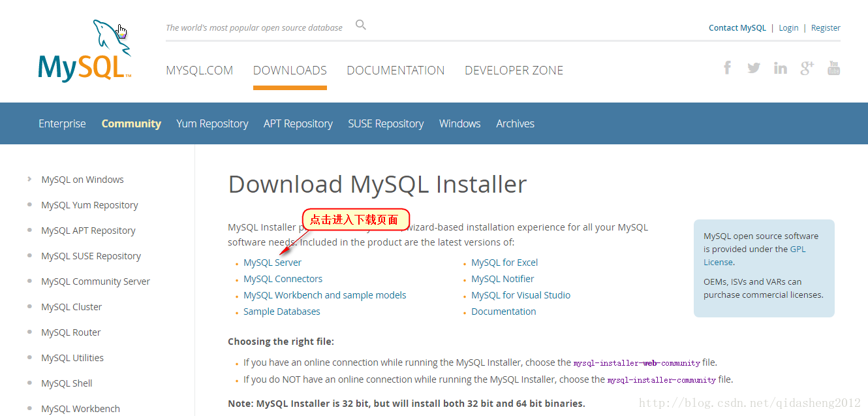
Task: Select the DOWNLOADS navigation tab
Action: point(290,70)
